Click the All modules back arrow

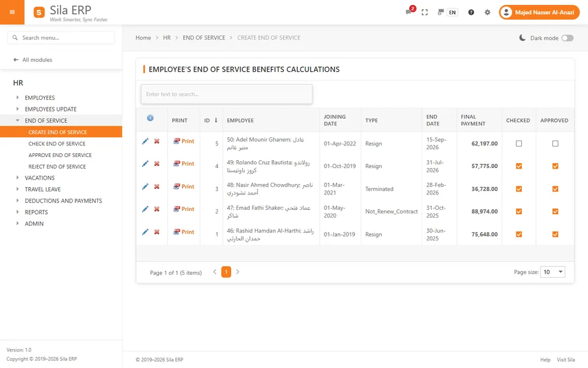coord(16,59)
